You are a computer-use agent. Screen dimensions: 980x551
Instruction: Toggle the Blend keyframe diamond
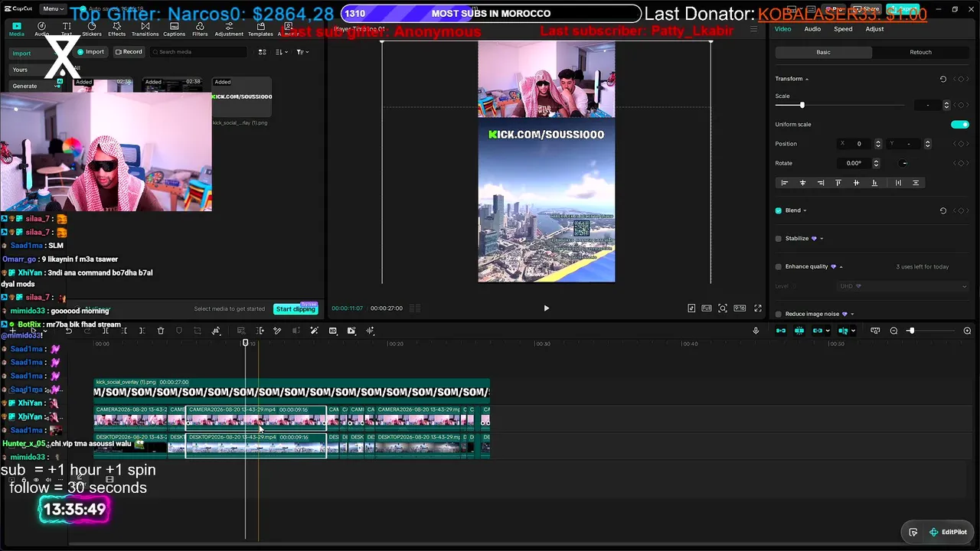click(x=961, y=210)
